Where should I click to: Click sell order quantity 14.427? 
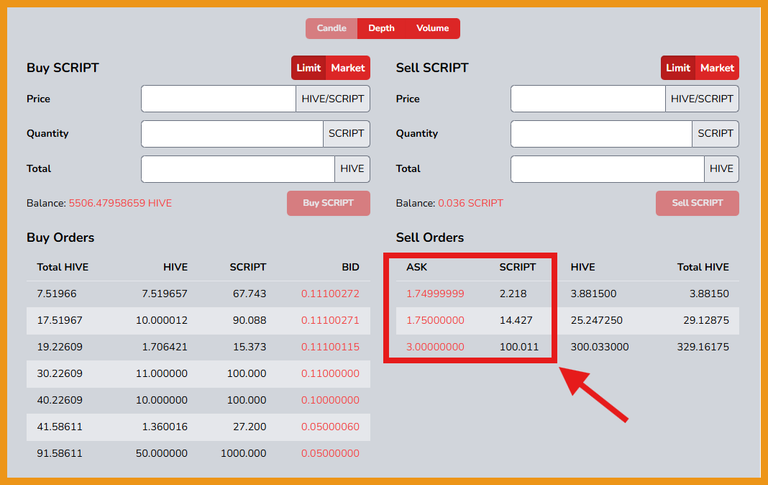pyautogui.click(x=516, y=320)
